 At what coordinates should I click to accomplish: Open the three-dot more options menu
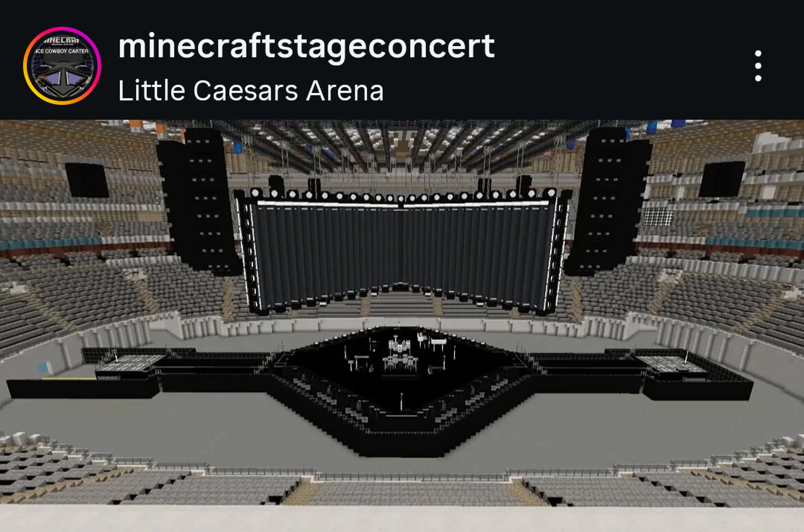[758, 66]
